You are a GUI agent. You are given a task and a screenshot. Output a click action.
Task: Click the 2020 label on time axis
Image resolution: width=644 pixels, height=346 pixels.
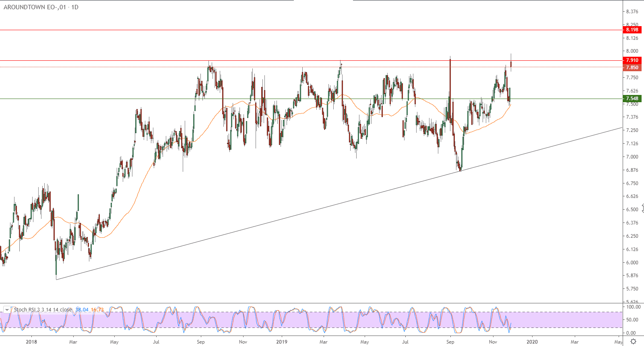pos(532,342)
